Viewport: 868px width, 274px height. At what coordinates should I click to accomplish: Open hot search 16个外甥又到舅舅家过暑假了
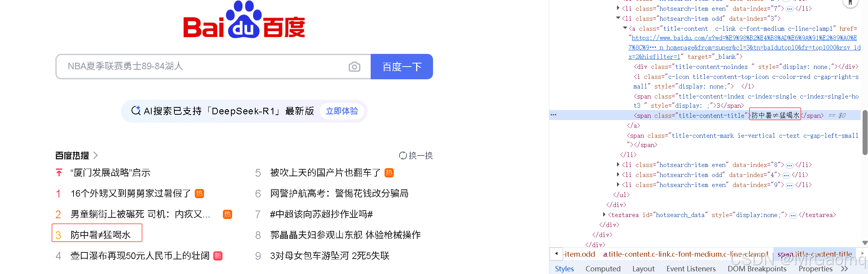coord(131,193)
